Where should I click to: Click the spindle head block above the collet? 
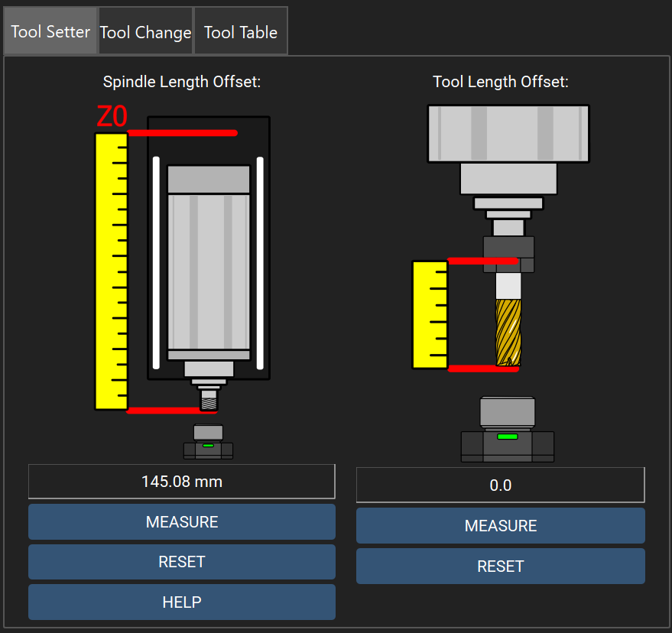click(508, 134)
